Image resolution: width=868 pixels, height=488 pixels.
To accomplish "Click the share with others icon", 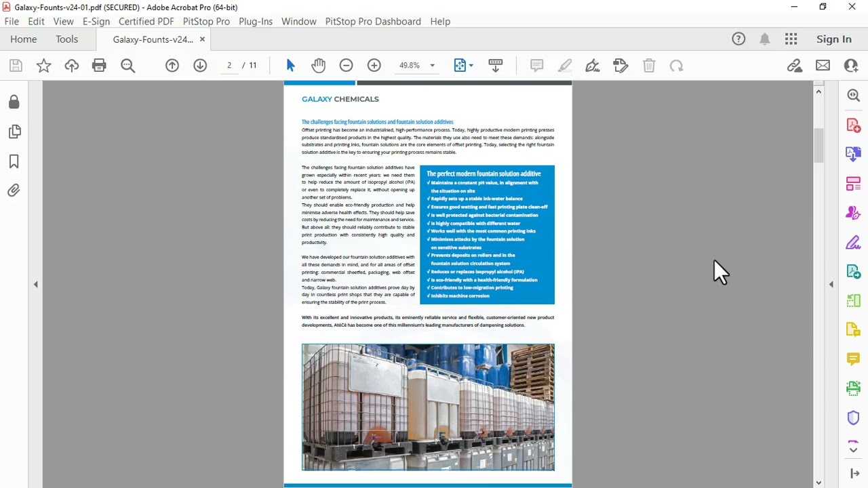I will [x=851, y=66].
